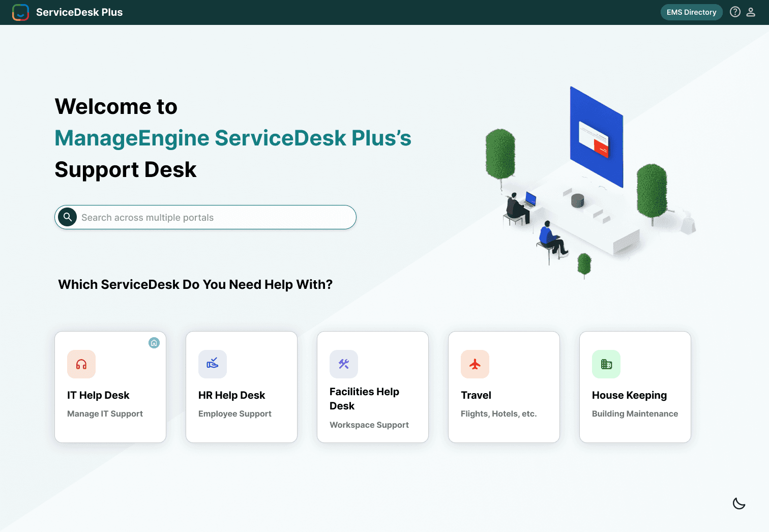
Task: Click the ServiceDesk Plus logo icon
Action: [x=20, y=12]
